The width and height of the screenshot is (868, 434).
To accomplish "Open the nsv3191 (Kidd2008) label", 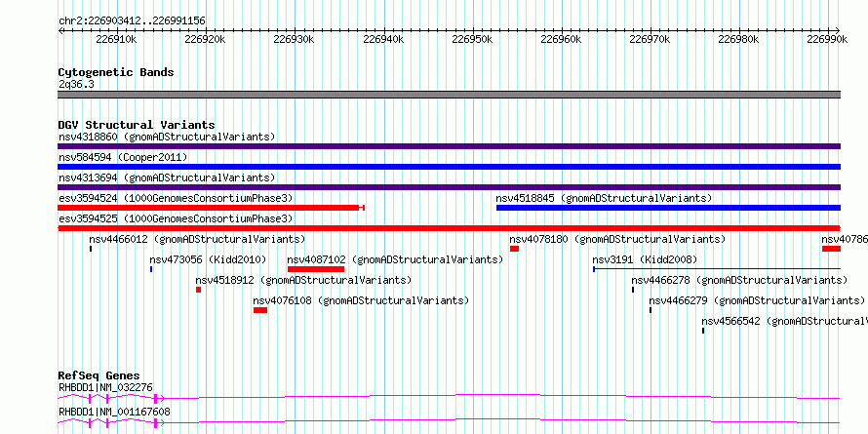I will click(645, 259).
